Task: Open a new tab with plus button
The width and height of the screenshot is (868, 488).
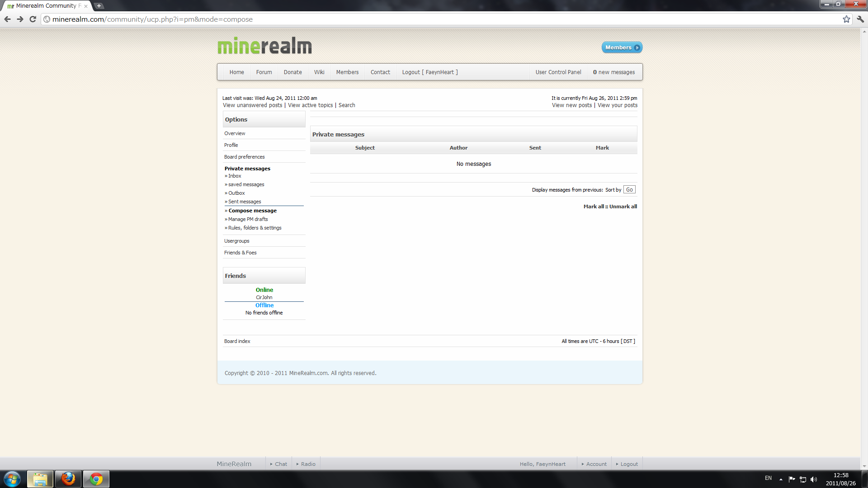Action: coord(99,6)
